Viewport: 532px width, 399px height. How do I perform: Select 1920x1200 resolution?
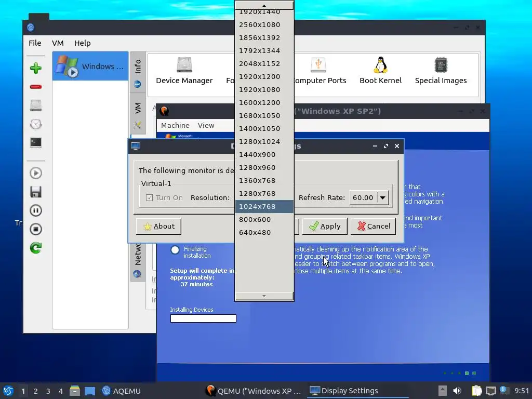[x=264, y=76]
